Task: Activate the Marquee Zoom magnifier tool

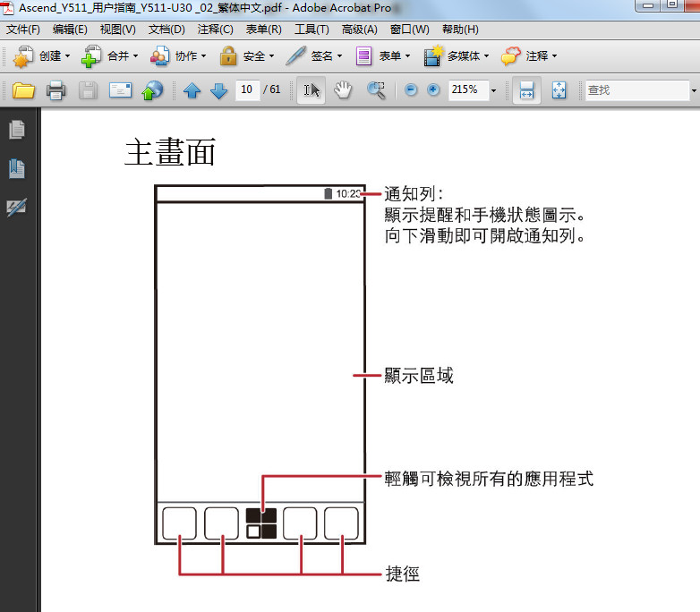Action: click(376, 90)
